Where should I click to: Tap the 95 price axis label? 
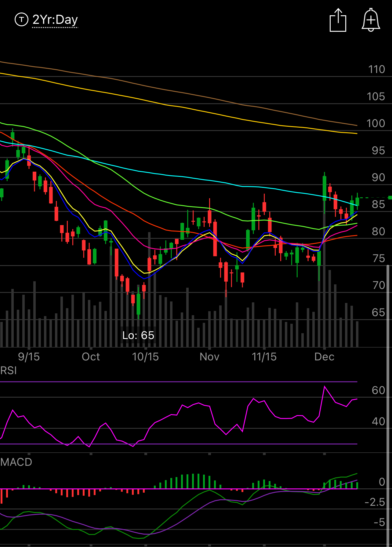[378, 151]
